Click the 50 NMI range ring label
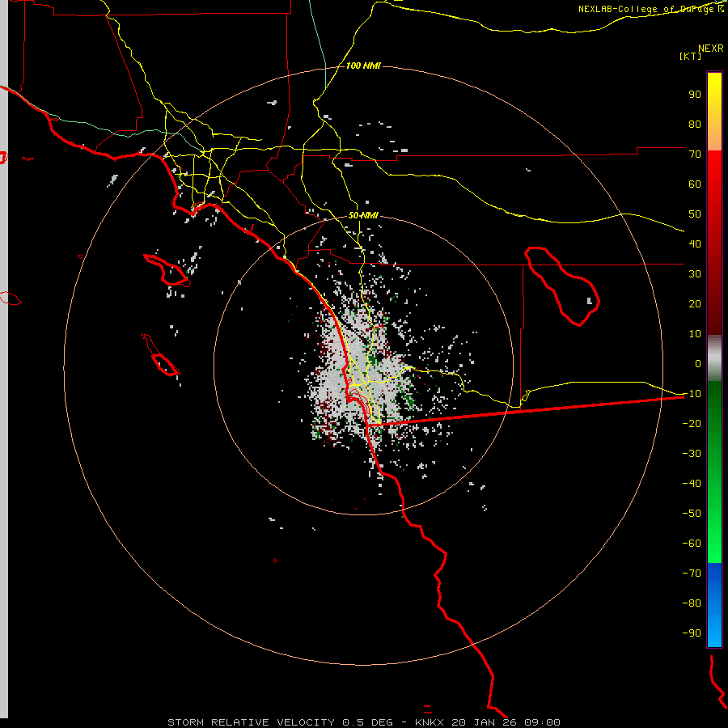Viewport: 728px width, 728px height. click(363, 215)
